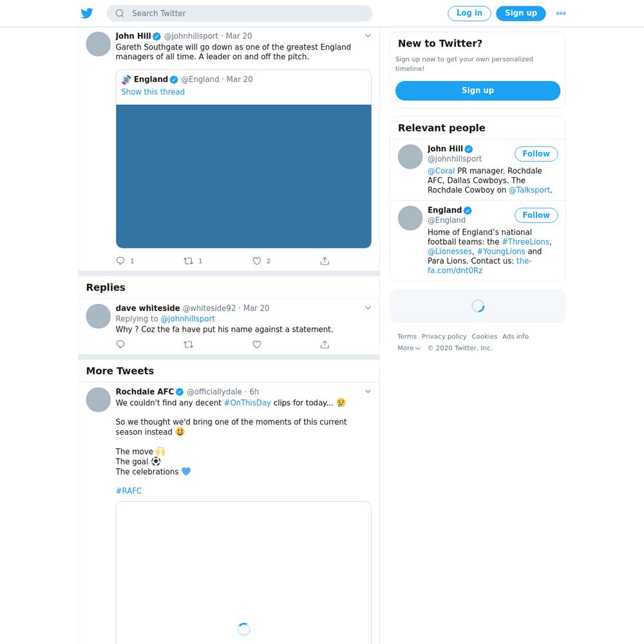Like dave whiteside's reply

(257, 344)
